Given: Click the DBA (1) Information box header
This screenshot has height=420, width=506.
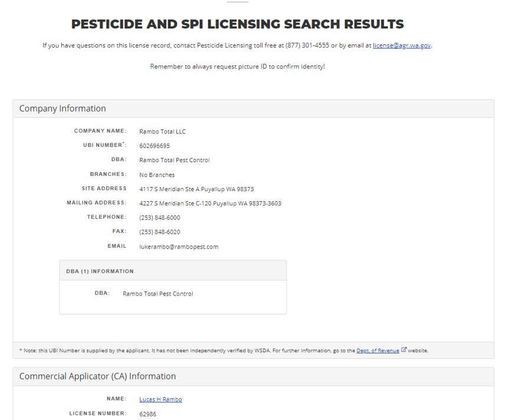Looking at the screenshot, I should [100, 271].
